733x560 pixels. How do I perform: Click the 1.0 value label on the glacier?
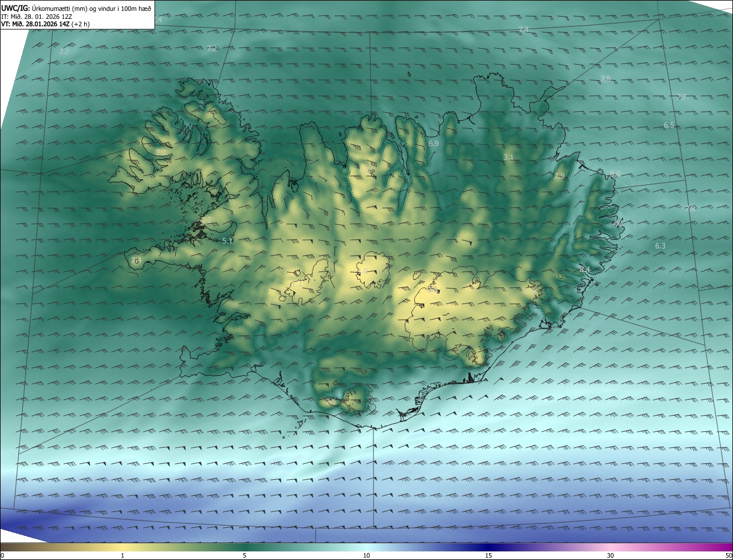362,271
